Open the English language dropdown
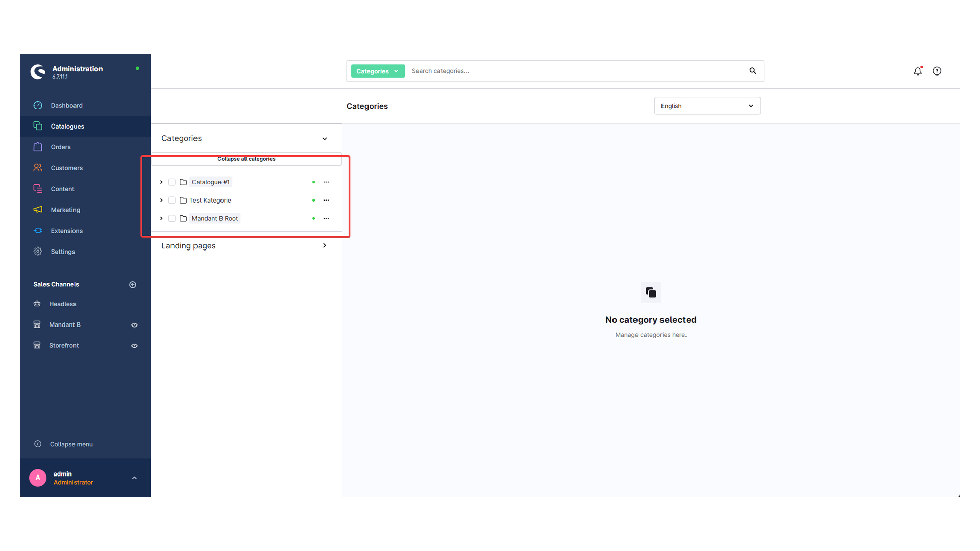Screen dimensions: 980x551 pyautogui.click(x=707, y=106)
